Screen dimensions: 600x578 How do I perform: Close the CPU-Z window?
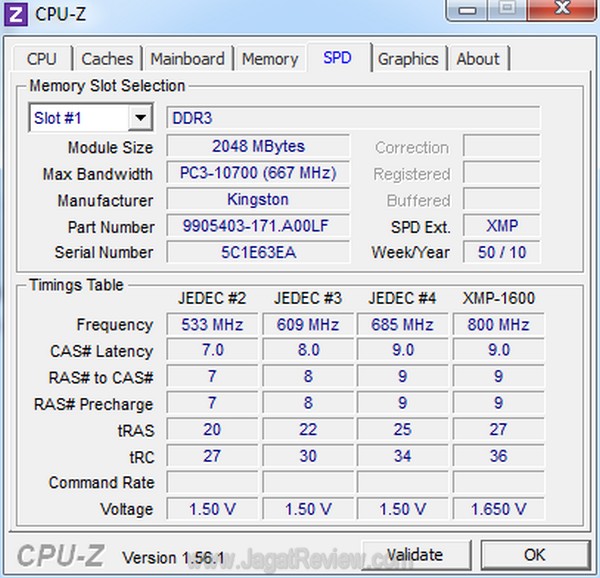point(562,9)
